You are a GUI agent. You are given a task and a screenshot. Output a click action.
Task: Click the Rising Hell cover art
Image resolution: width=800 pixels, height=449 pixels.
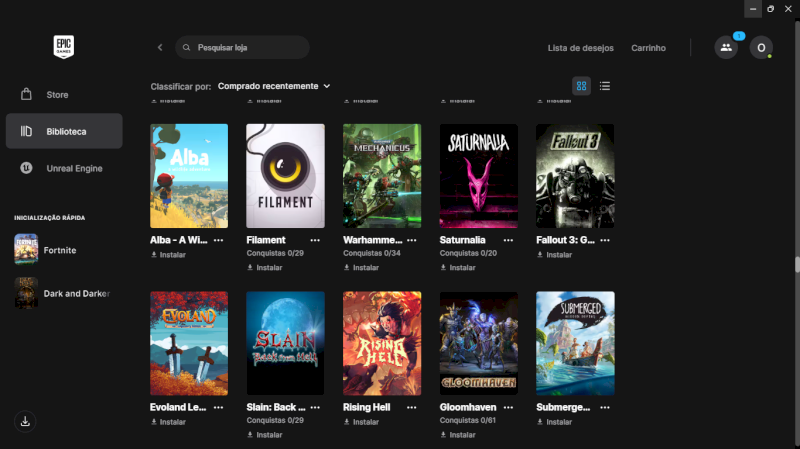(382, 343)
